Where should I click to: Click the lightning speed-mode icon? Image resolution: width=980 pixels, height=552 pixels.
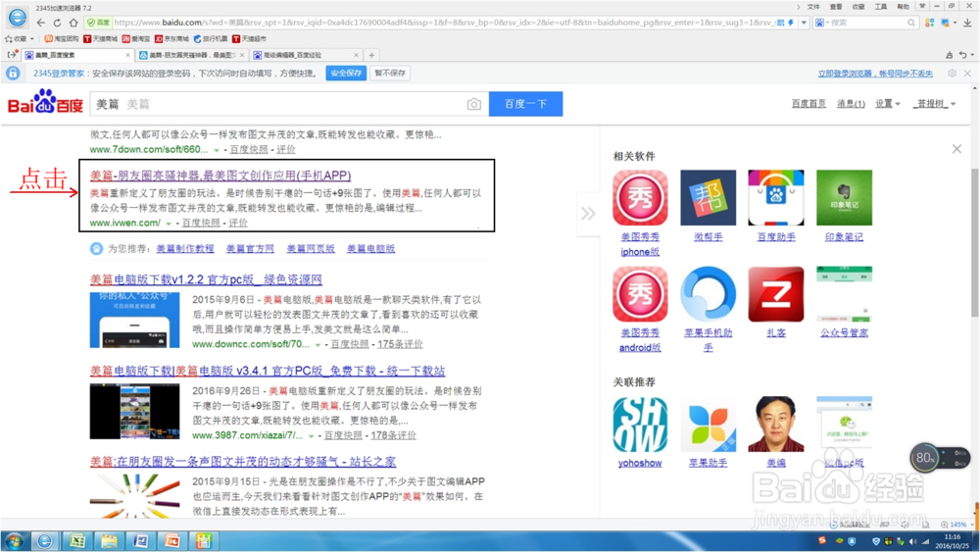click(791, 23)
